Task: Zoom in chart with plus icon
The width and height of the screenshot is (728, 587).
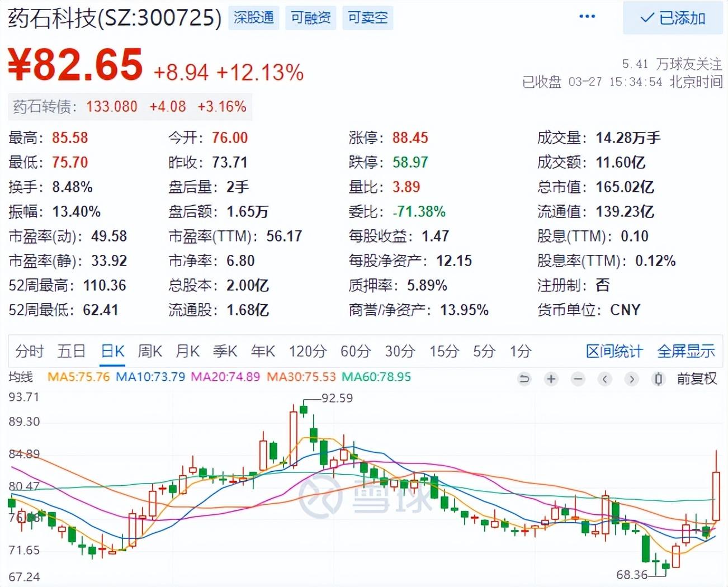Action: (x=551, y=379)
